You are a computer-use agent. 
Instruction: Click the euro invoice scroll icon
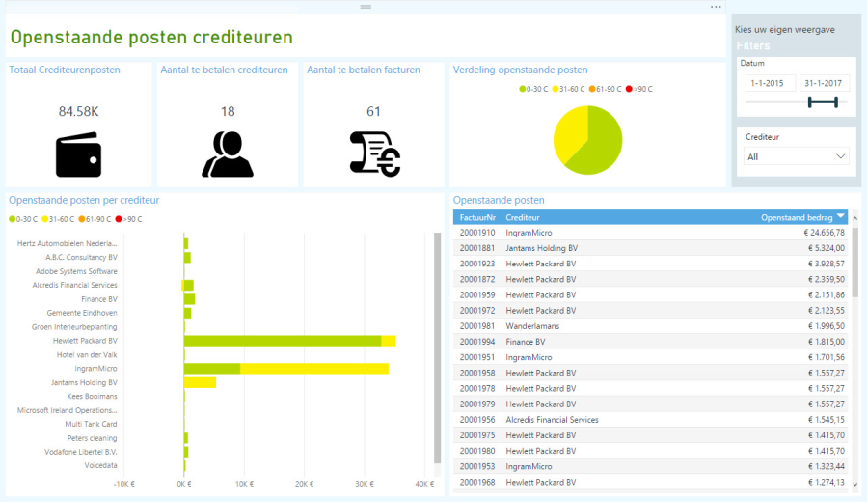[x=374, y=154]
